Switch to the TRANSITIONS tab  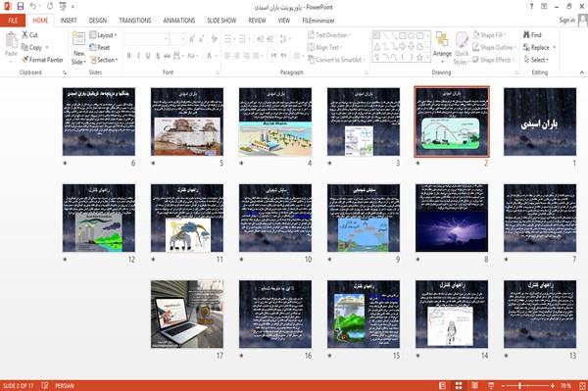135,21
